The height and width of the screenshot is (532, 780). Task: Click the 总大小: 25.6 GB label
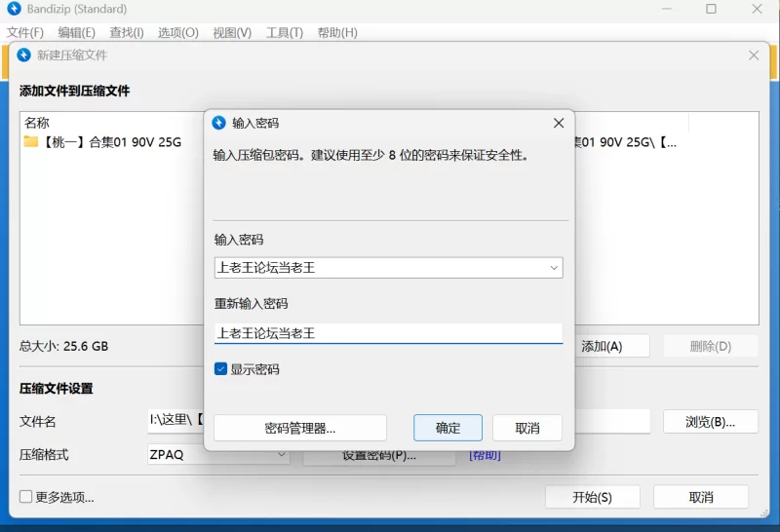click(63, 346)
